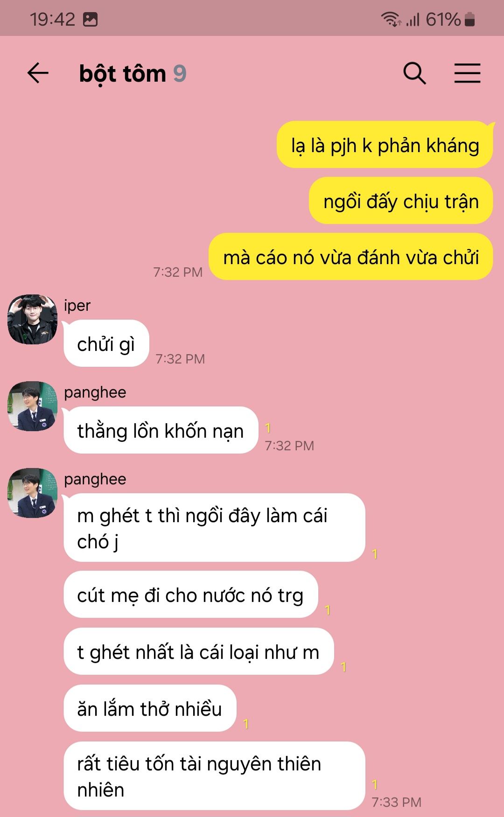Tap the image notification icon in status bar
504x817 pixels.
click(90, 19)
